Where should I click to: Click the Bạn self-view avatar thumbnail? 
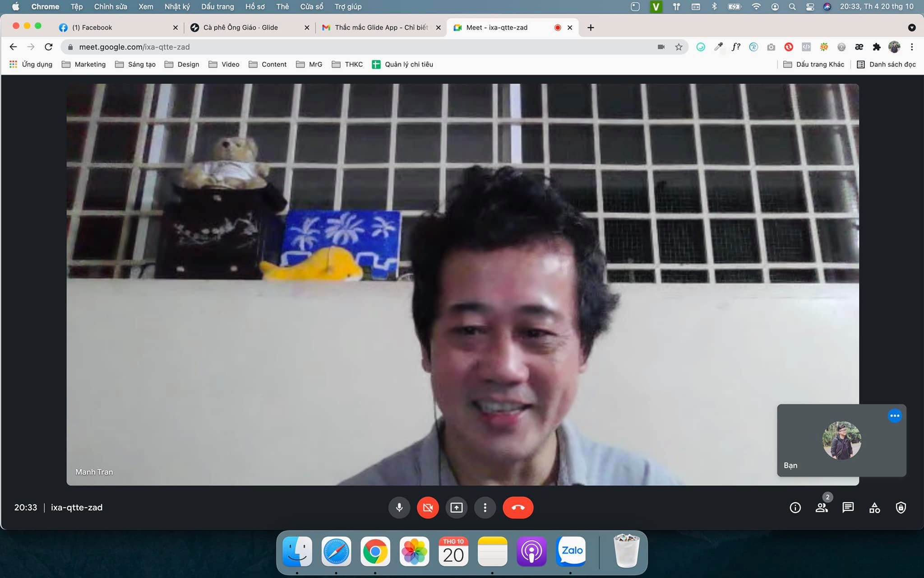(842, 440)
